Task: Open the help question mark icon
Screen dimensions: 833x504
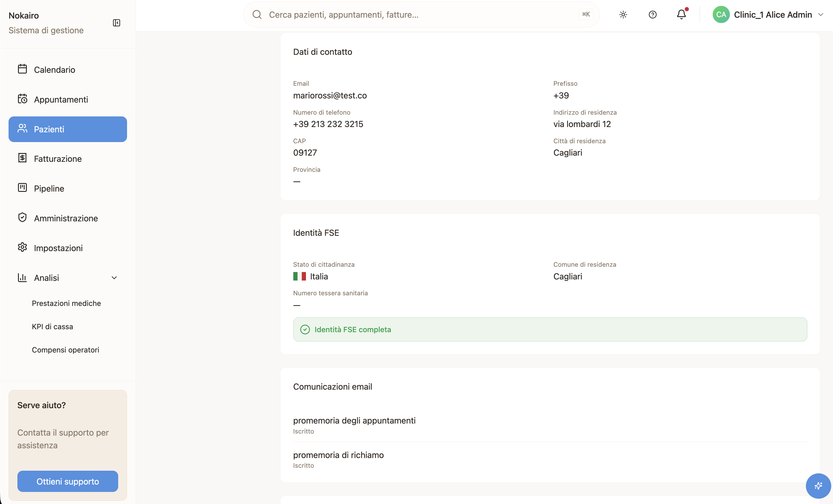Action: [653, 14]
